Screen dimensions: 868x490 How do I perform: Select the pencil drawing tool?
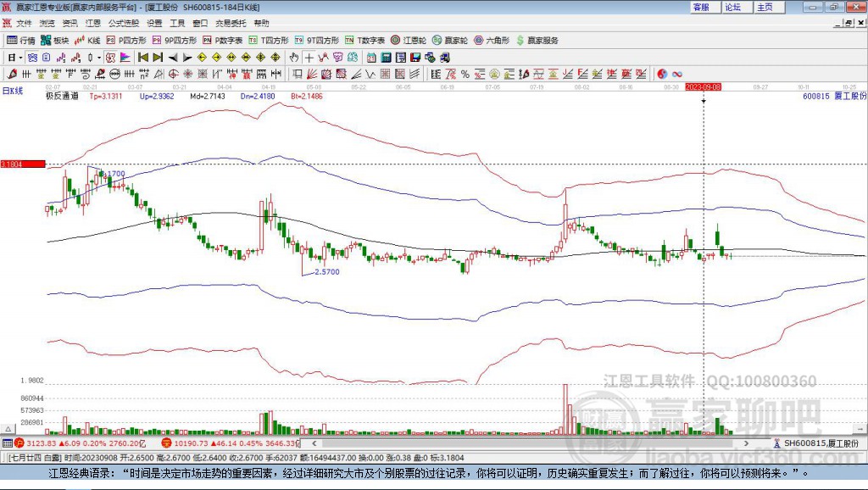12,74
